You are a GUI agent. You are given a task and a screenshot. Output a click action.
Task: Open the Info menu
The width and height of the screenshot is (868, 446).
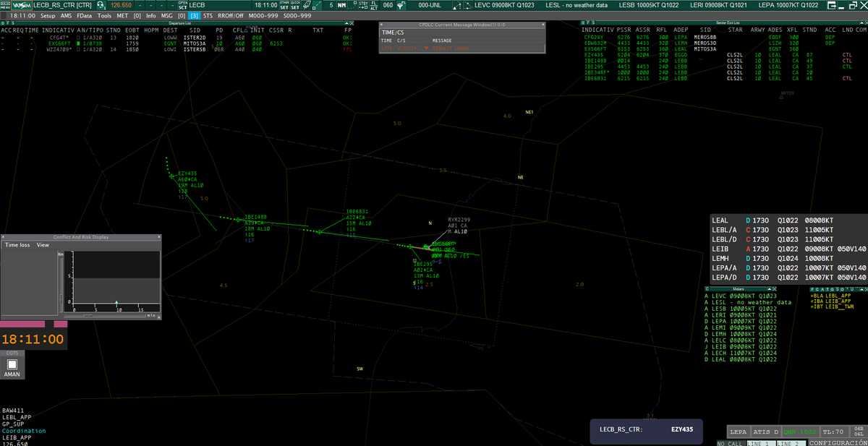tap(150, 15)
